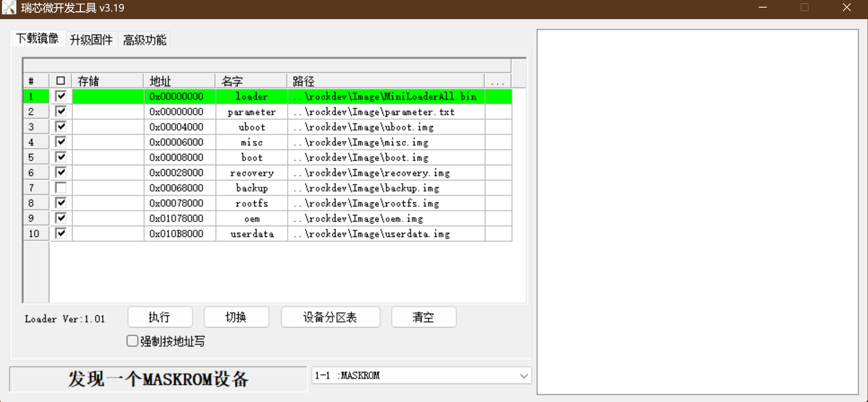The height and width of the screenshot is (402, 868).
Task: Click inside the empty log output pane
Action: (x=697, y=211)
